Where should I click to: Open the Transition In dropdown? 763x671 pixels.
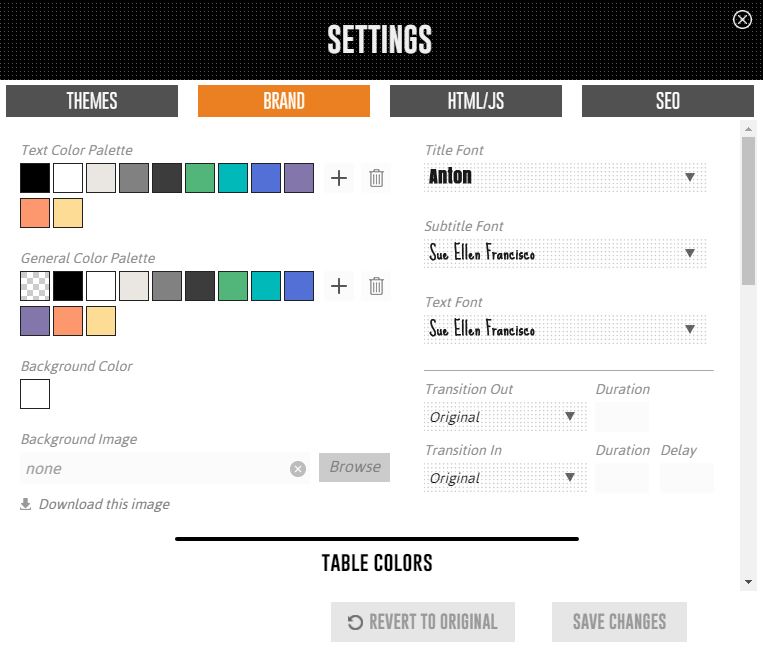coord(505,477)
